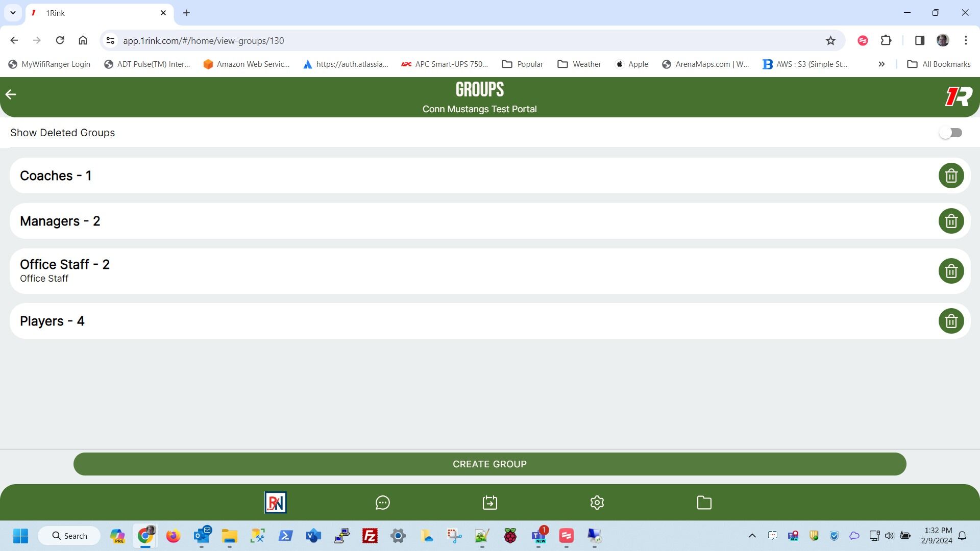Select the 1Rink browser tab

[x=97, y=13]
